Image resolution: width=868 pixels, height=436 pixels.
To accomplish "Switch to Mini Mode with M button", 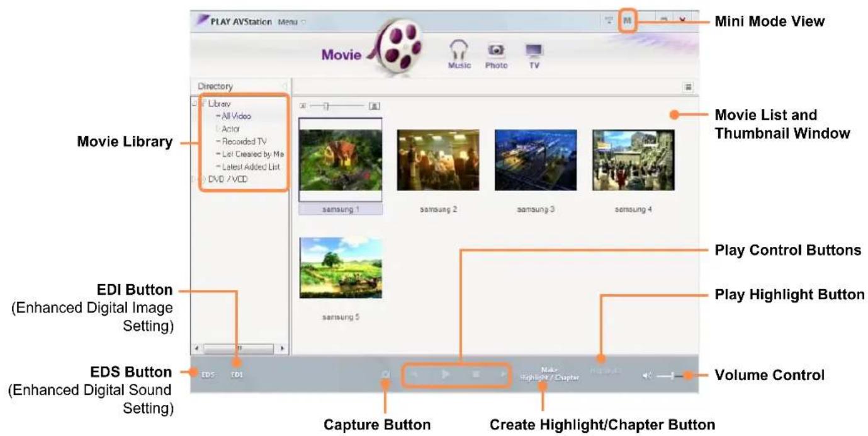I will (x=627, y=21).
